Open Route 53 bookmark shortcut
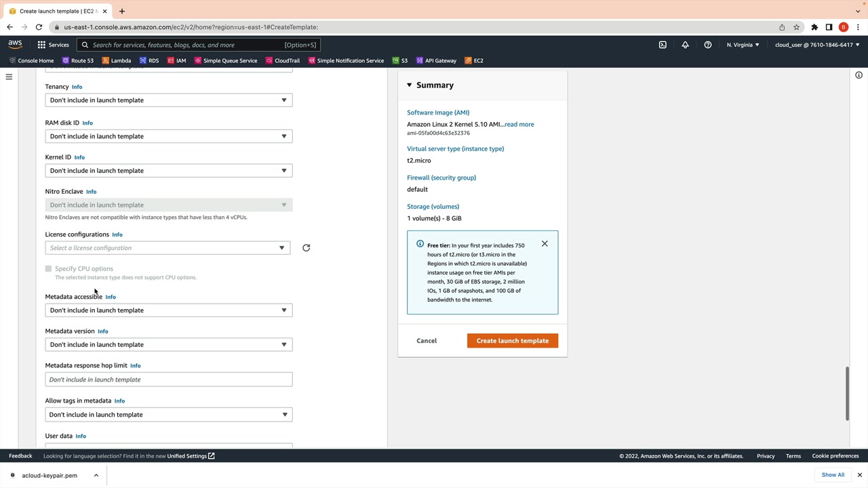The height and width of the screenshot is (488, 868). [78, 60]
